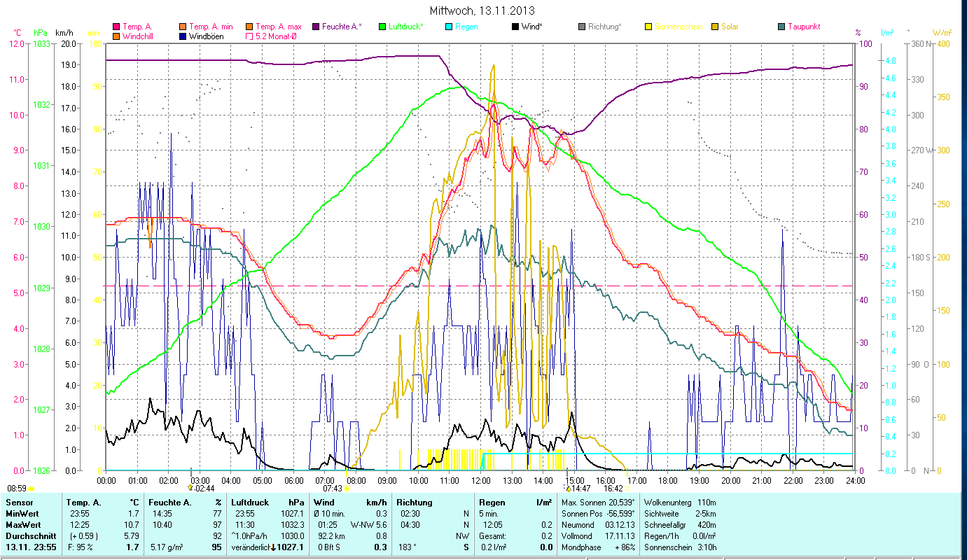The height and width of the screenshot is (560, 967).
Task: Click the 'MinWert' row label
Action: pos(22,514)
